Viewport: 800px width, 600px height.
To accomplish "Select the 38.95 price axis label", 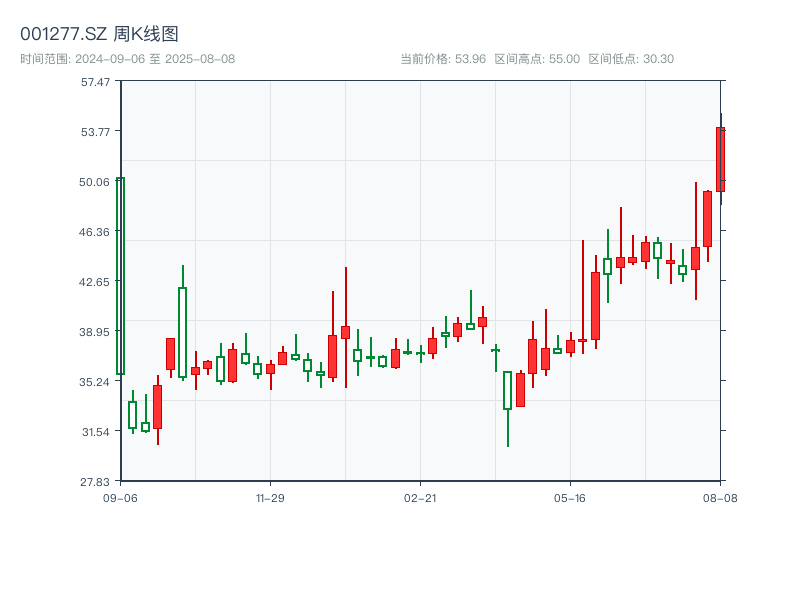I will pos(96,332).
